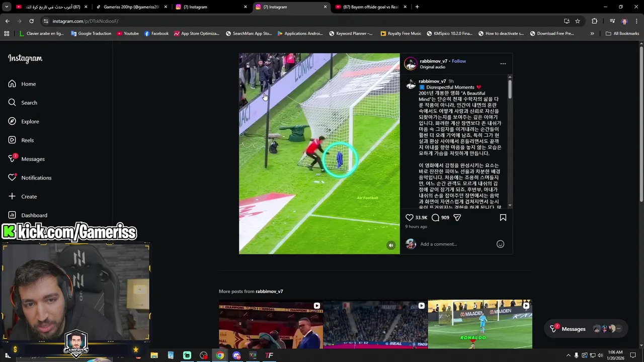Open post options three-dot menu

click(x=503, y=64)
